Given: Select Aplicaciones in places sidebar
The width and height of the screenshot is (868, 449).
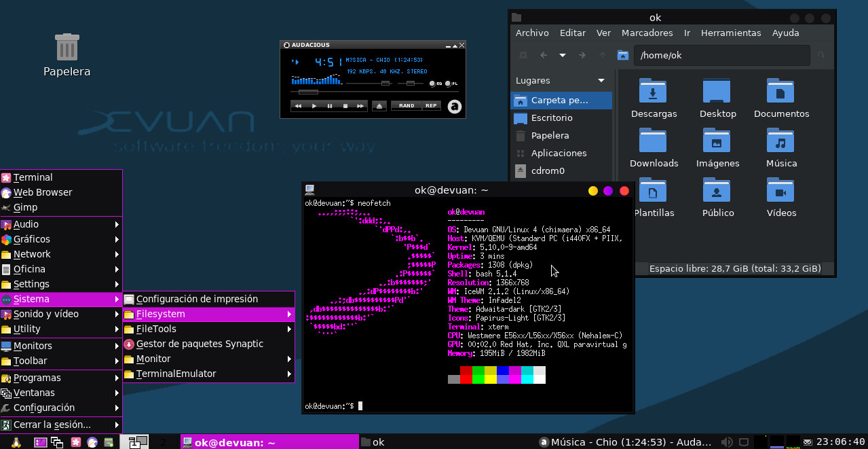Looking at the screenshot, I should click(561, 153).
